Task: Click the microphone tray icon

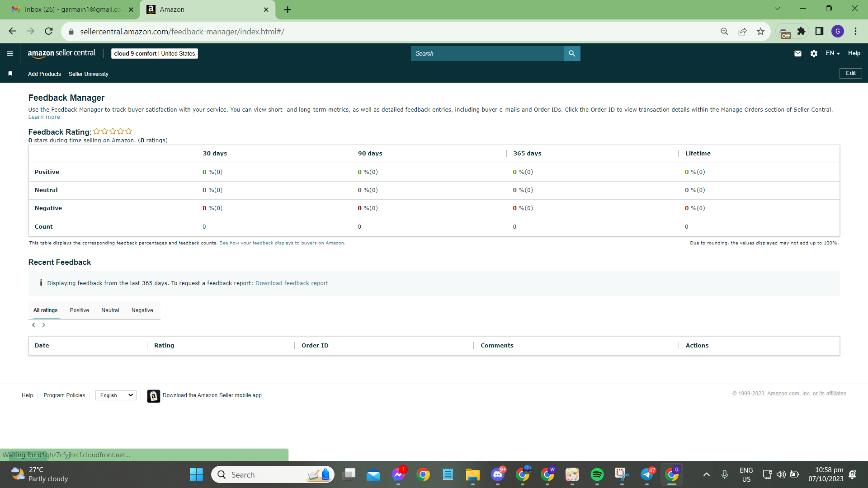Action: coord(725,474)
